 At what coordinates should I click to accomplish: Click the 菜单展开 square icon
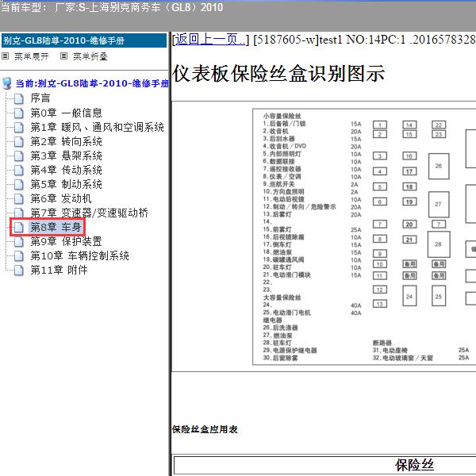coord(6,56)
